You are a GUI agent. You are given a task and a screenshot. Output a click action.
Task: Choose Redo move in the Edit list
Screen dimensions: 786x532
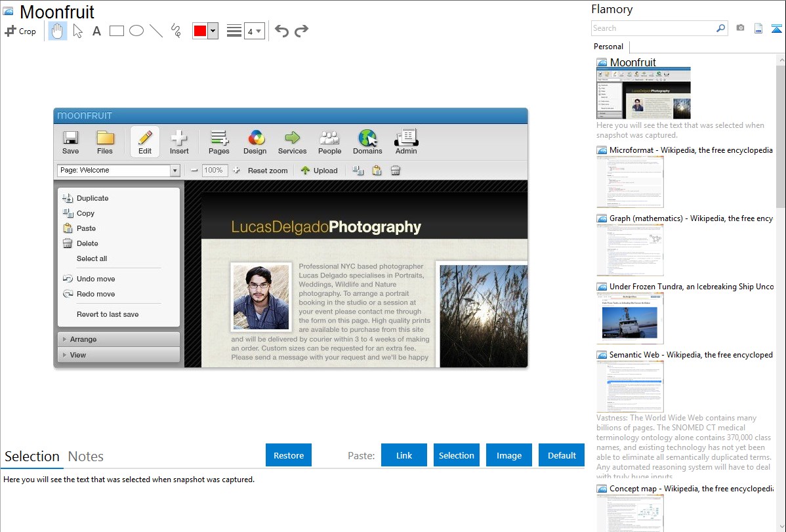pyautogui.click(x=89, y=294)
